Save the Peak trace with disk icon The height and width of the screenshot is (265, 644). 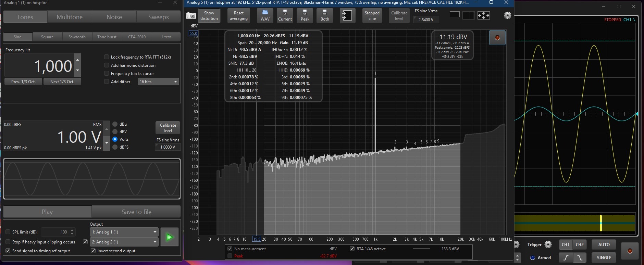[305, 15]
